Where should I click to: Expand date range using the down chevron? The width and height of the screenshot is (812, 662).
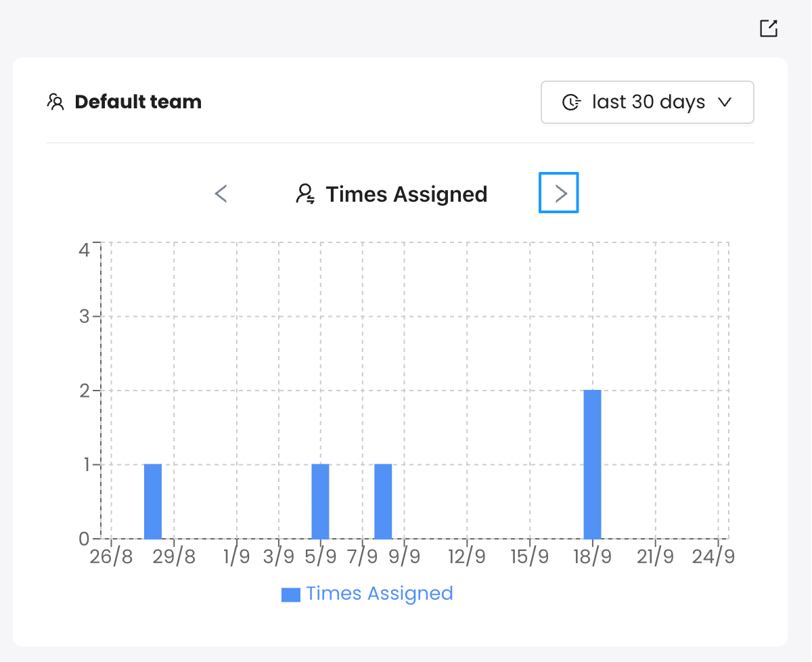pos(725,103)
